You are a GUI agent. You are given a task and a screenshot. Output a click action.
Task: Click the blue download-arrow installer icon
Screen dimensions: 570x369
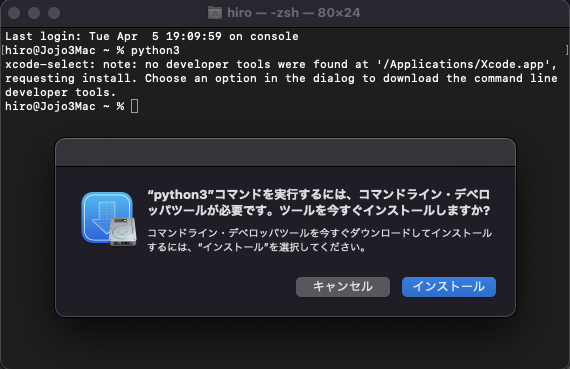[107, 217]
